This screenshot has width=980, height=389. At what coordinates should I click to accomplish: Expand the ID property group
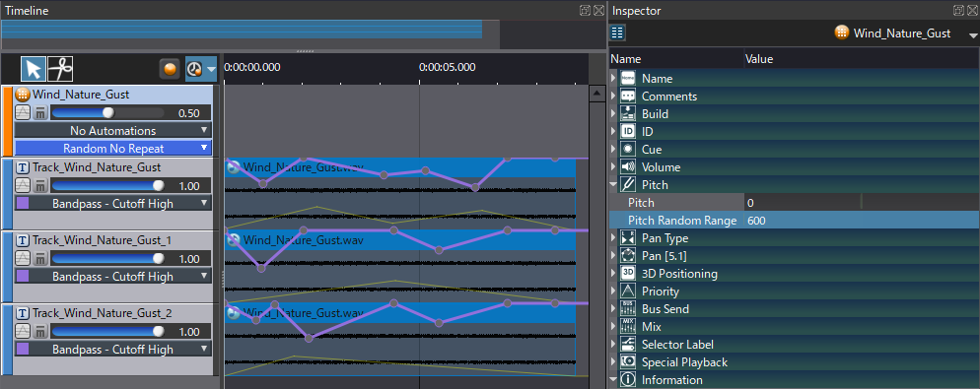613,132
